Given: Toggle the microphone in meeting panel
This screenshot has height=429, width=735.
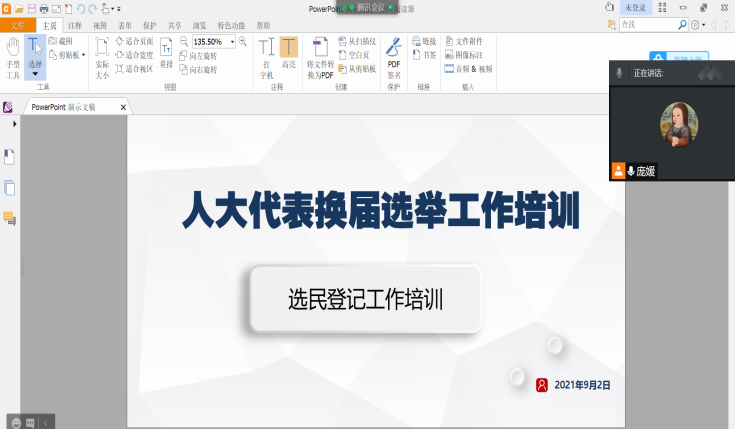Looking at the screenshot, I should pyautogui.click(x=620, y=74).
